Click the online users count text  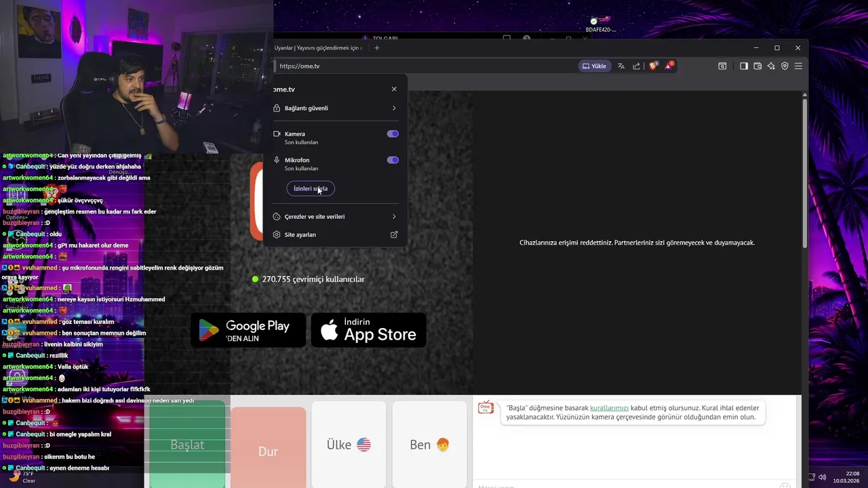[x=313, y=279]
